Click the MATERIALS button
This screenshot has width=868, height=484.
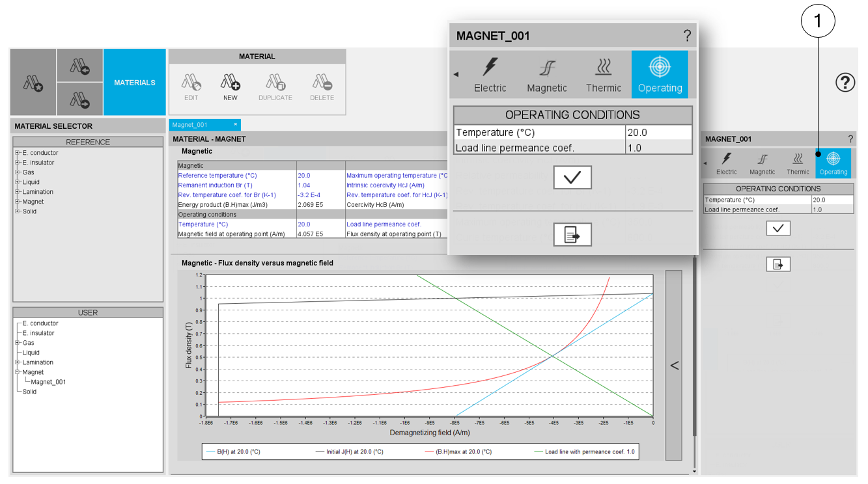pyautogui.click(x=135, y=83)
